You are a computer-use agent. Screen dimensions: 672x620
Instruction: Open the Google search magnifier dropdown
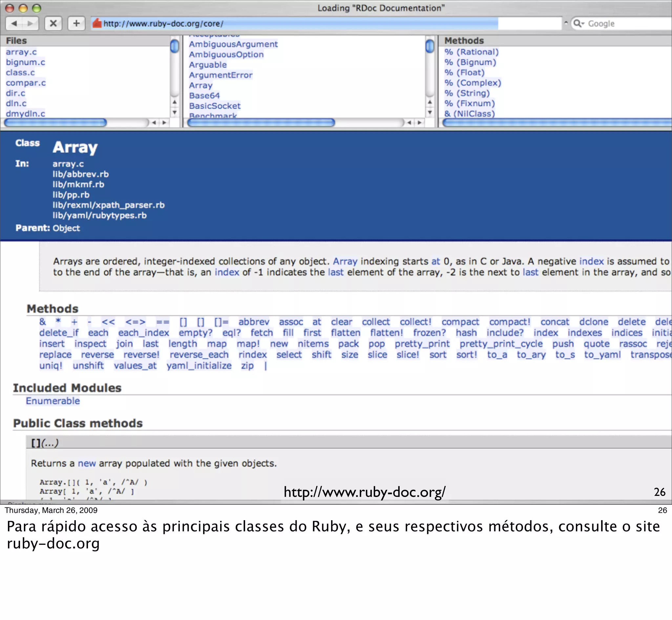click(x=579, y=24)
